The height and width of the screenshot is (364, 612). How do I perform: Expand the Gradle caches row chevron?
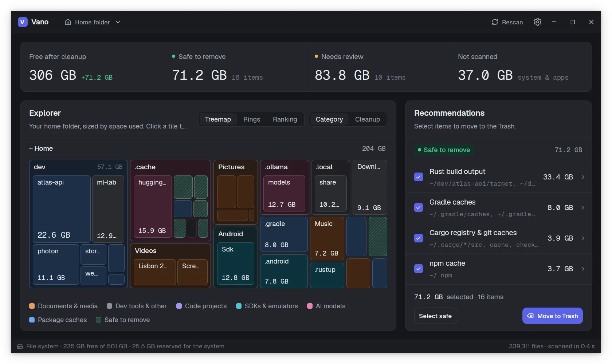pos(583,207)
